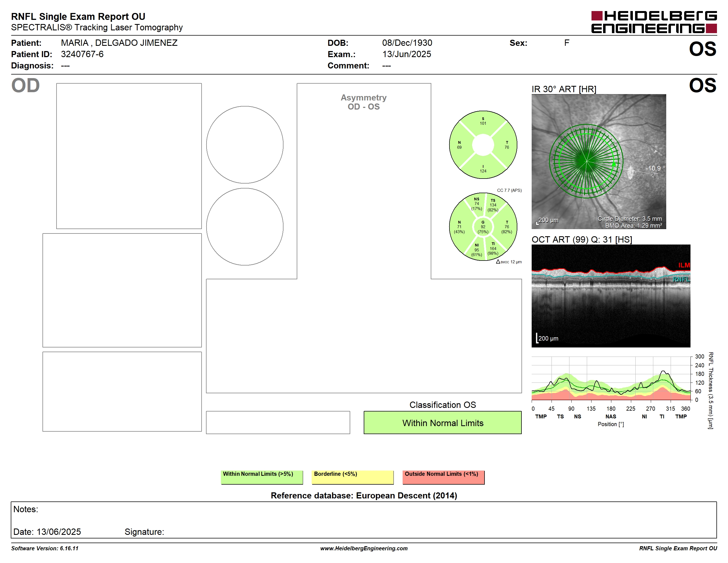Open the OCT ART B-scan image
This screenshot has height=563, width=728.
point(611,296)
